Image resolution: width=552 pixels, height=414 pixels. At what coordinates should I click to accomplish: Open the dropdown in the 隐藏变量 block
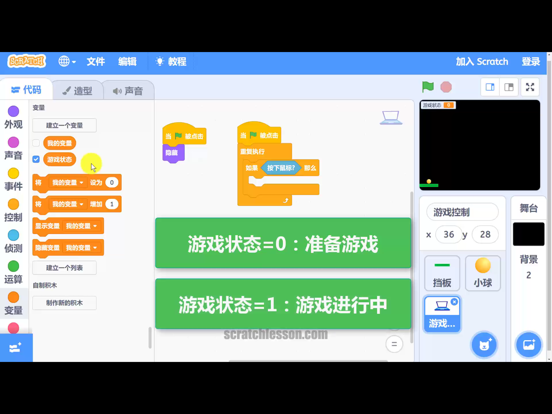point(81,248)
